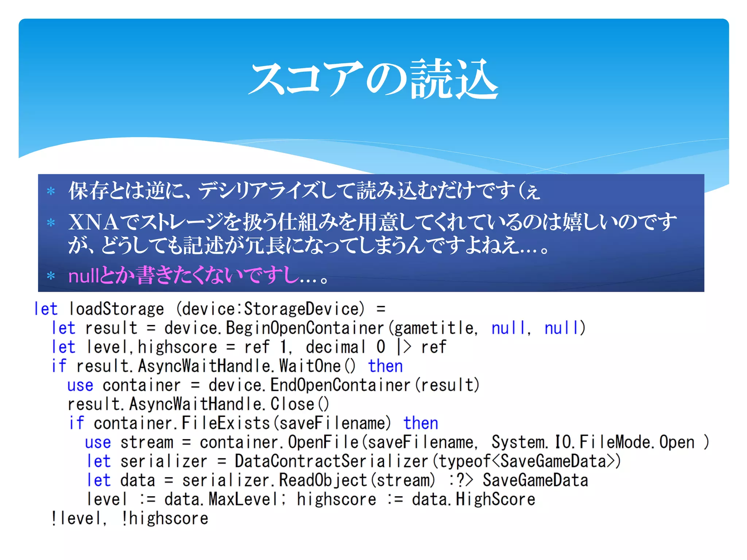Image resolution: width=747 pixels, height=560 pixels.
Task: Select bullet text starting 保存とは逆に
Action: pos(304,191)
